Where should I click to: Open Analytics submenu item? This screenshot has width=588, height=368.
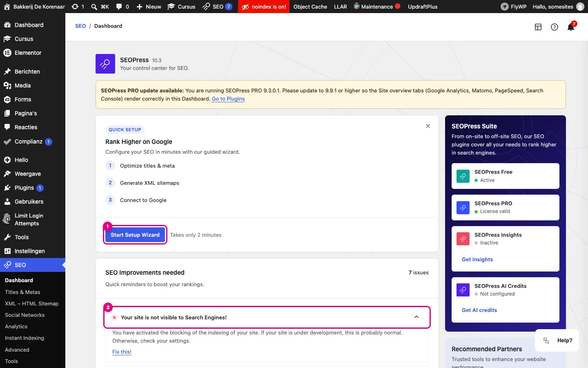coord(16,326)
